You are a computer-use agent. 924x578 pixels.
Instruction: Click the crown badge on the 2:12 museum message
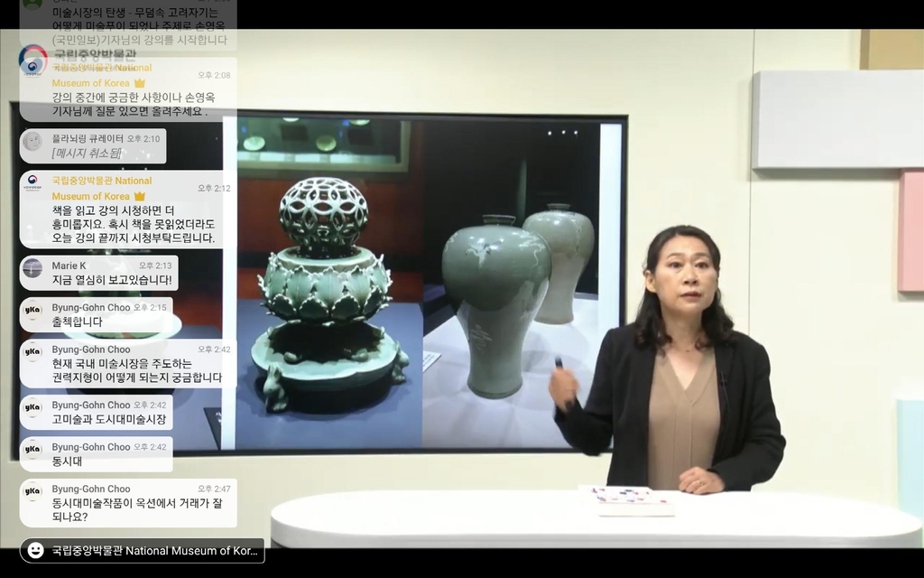point(140,196)
